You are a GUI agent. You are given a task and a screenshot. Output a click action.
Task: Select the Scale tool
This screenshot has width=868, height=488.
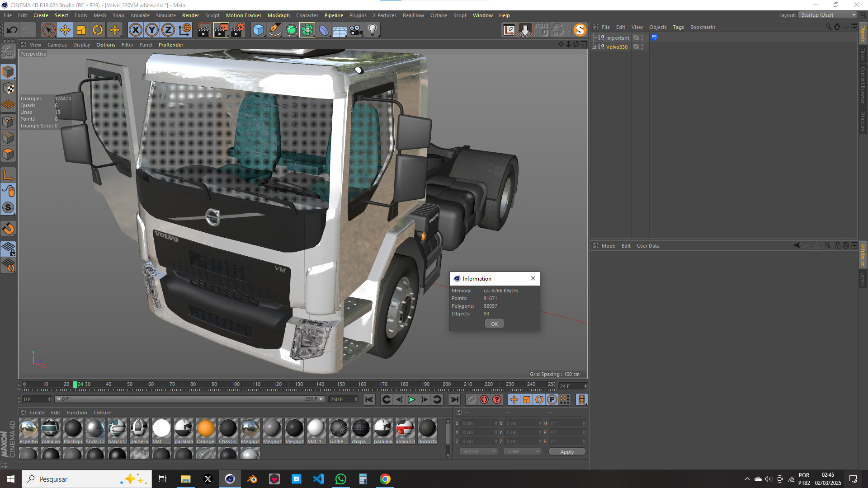click(81, 30)
